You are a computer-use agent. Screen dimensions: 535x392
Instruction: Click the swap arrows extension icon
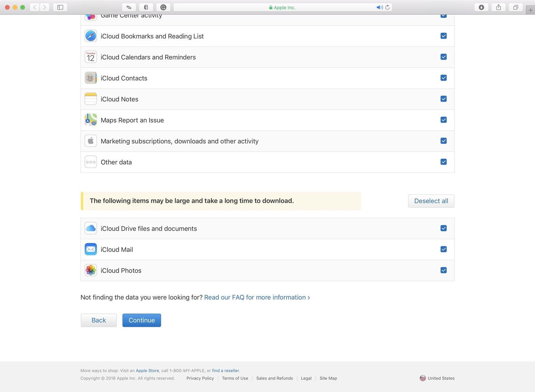click(x=129, y=7)
